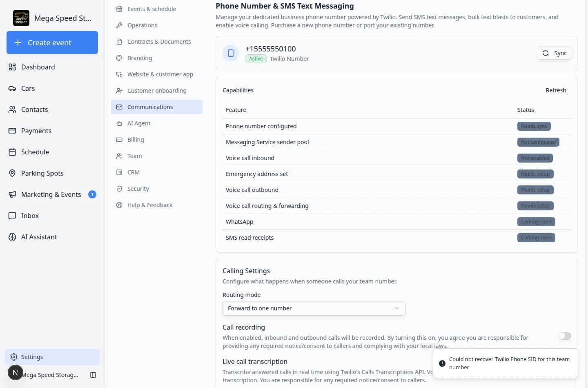The image size is (588, 388).
Task: Sync the Twilio phone number
Action: point(555,53)
